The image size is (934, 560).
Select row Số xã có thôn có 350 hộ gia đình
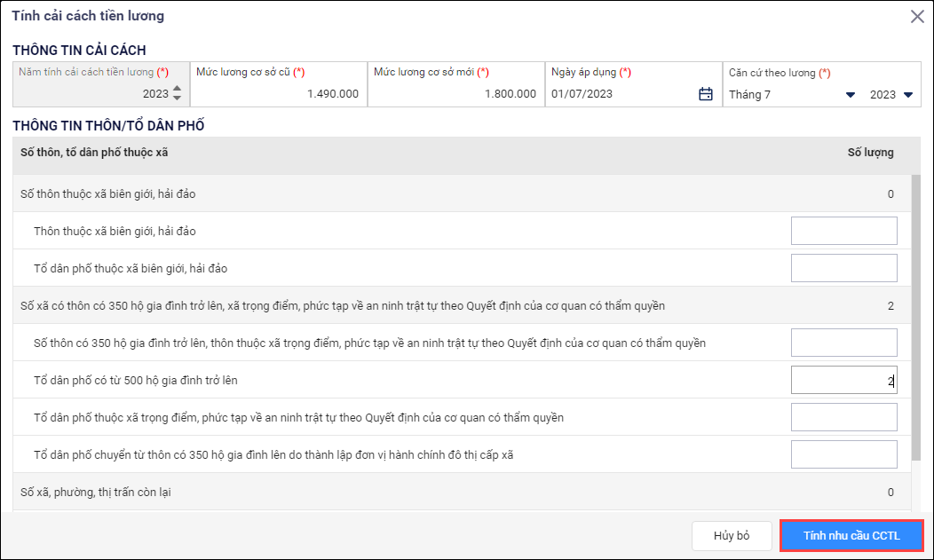462,306
